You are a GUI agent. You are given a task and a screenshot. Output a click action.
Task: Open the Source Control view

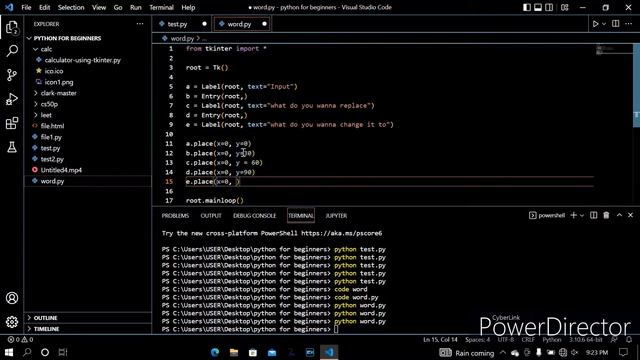[x=12, y=75]
